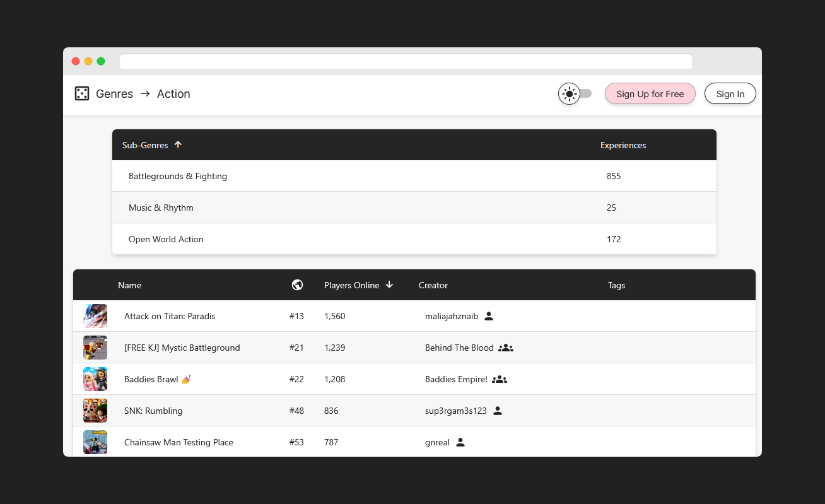This screenshot has height=504, width=825.
Task: Open creator maliajahznaib
Action: tap(452, 316)
